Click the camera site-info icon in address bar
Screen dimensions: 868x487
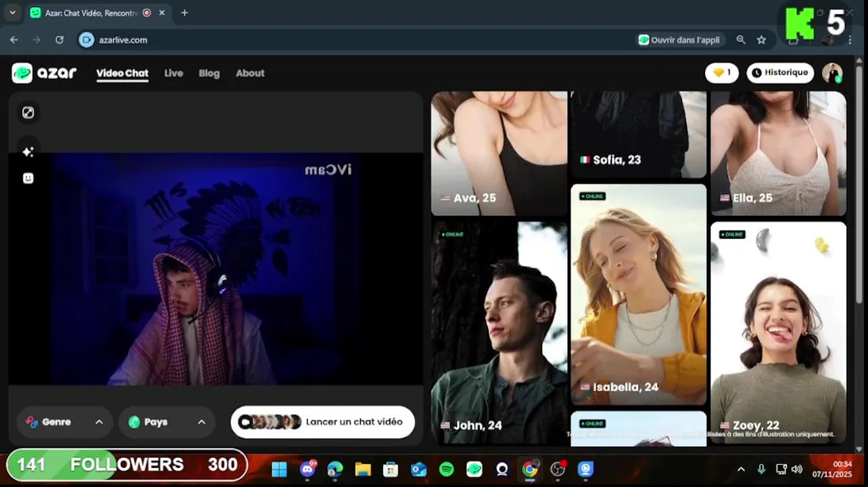pos(86,40)
